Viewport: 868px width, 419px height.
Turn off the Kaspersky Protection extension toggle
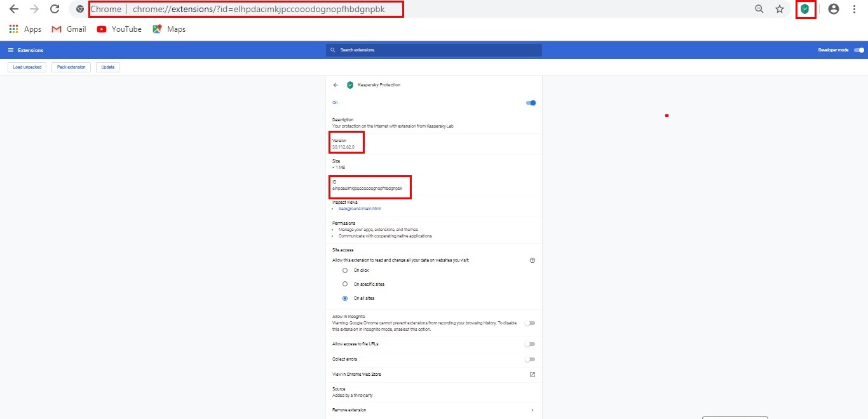(x=531, y=103)
